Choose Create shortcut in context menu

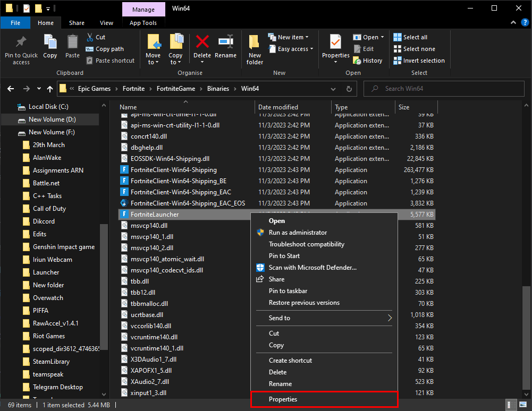click(x=324, y=360)
